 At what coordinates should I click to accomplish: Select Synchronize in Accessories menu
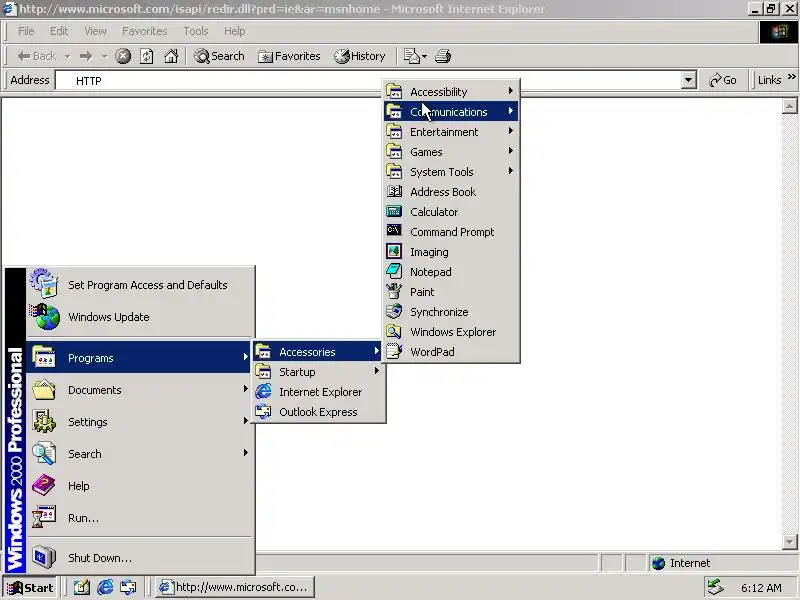[x=452, y=312]
